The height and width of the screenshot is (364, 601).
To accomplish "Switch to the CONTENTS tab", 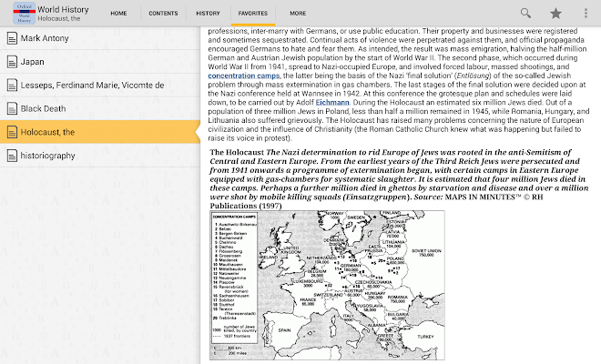I will [163, 14].
